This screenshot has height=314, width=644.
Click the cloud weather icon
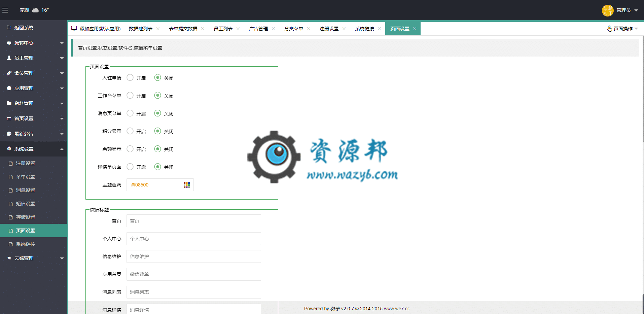[x=35, y=10]
